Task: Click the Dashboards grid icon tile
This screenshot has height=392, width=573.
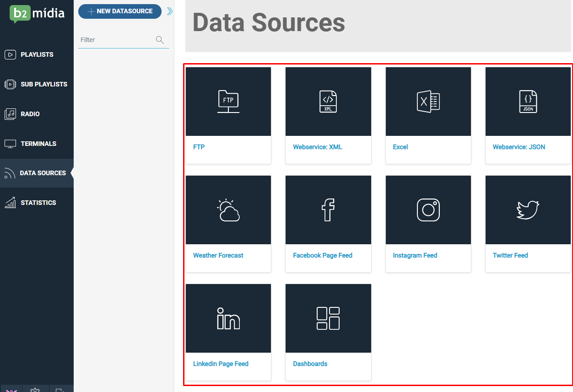Action: coord(328,318)
